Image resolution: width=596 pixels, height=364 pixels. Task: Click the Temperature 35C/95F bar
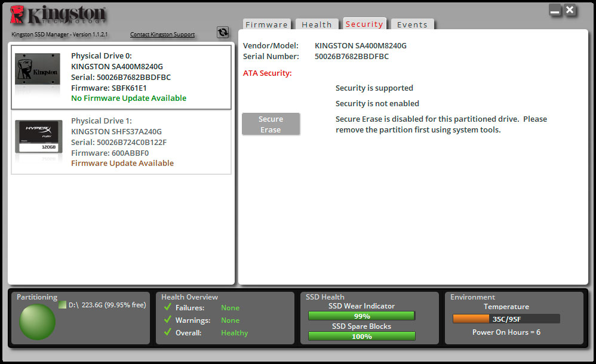point(506,319)
